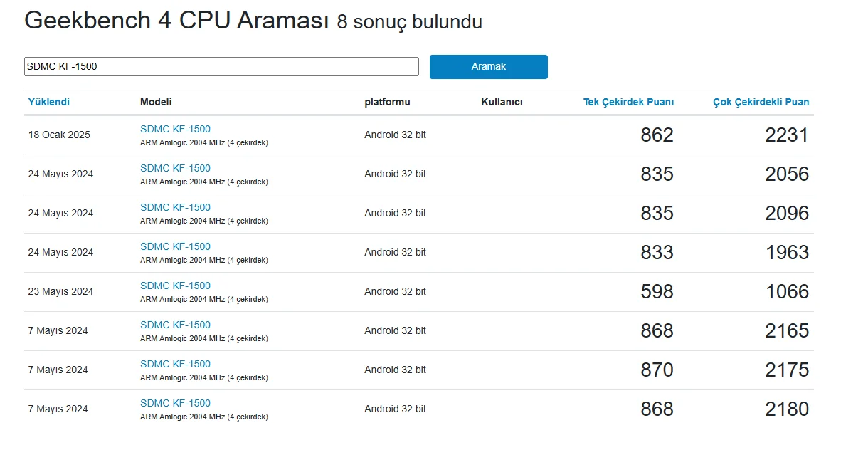The width and height of the screenshot is (868, 450).
Task: Sort by Tek Çekirdek Puanı header
Action: 628,102
